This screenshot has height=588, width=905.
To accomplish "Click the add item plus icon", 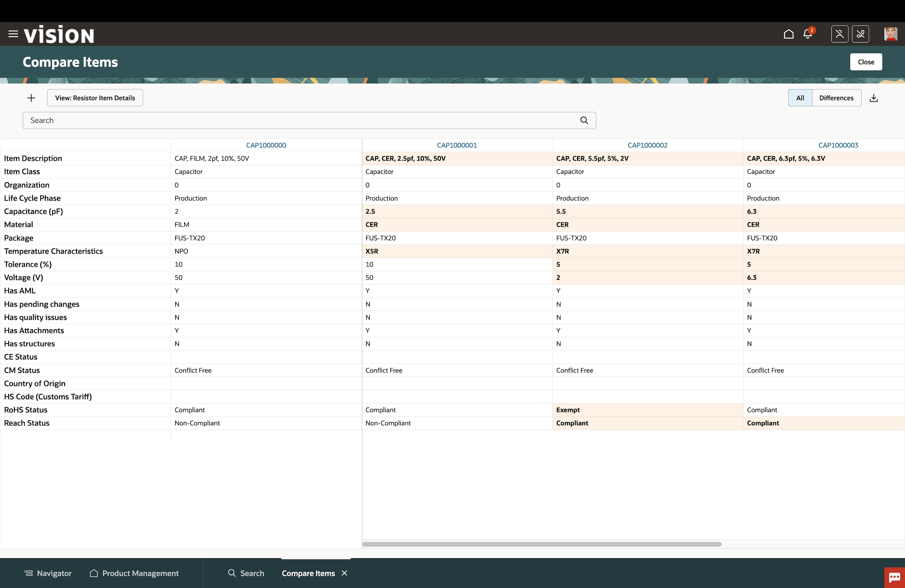I will 31,98.
